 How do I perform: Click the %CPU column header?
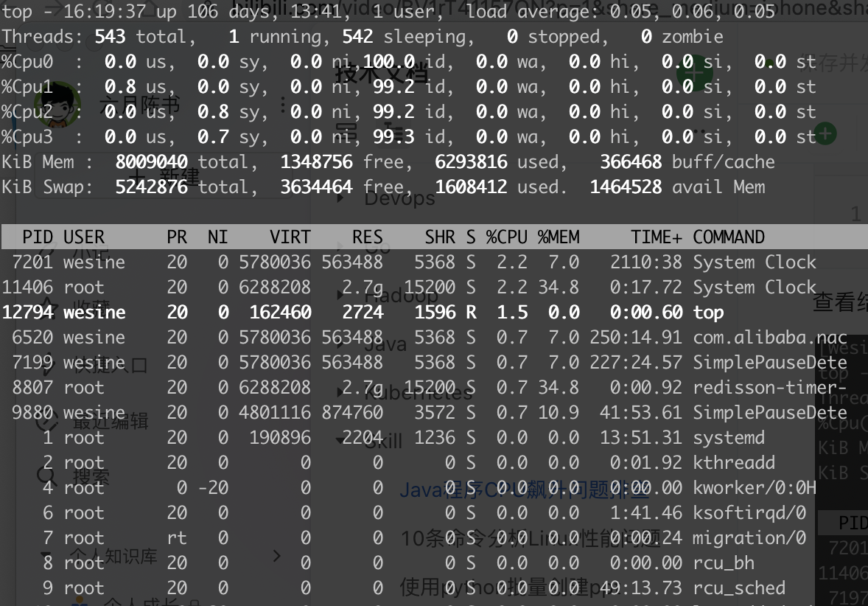(x=506, y=237)
